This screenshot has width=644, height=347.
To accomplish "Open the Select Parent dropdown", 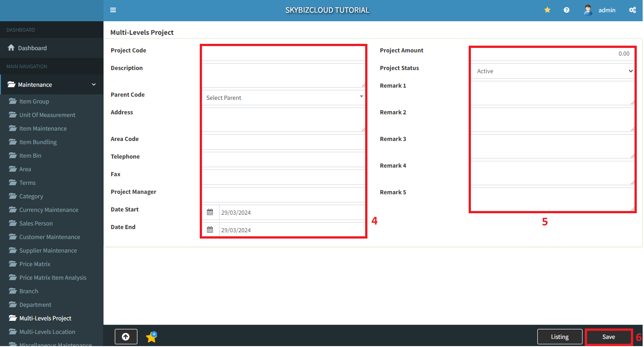I will pyautogui.click(x=283, y=98).
